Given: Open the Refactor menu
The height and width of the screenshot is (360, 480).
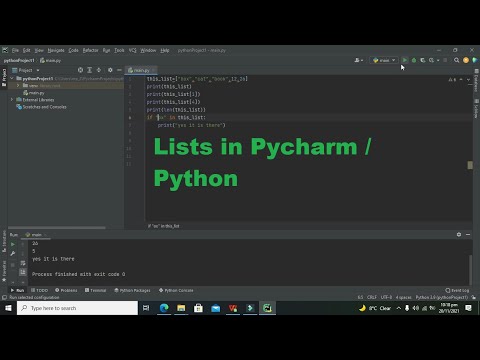Looking at the screenshot, I should coord(90,50).
